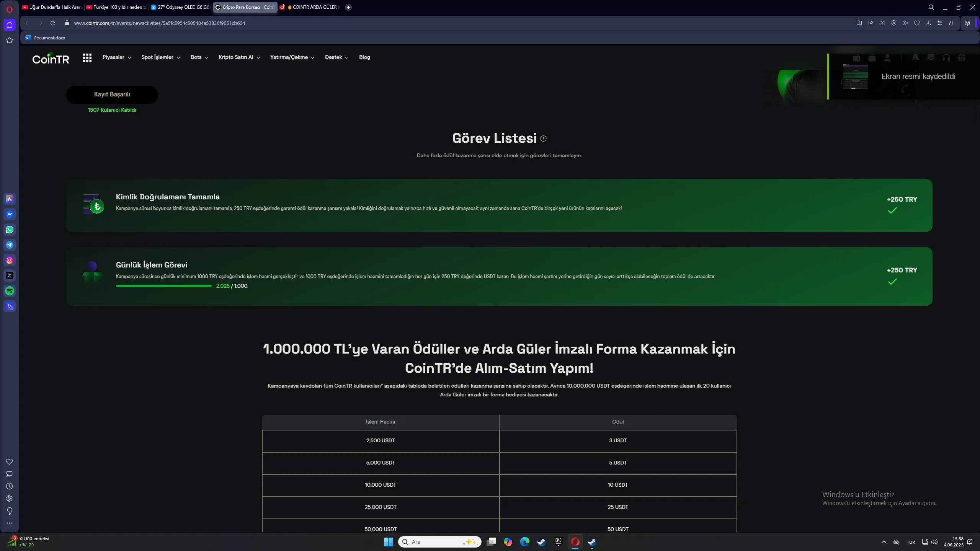Reload the current page
Viewport: 980px width, 551px height.
click(53, 23)
